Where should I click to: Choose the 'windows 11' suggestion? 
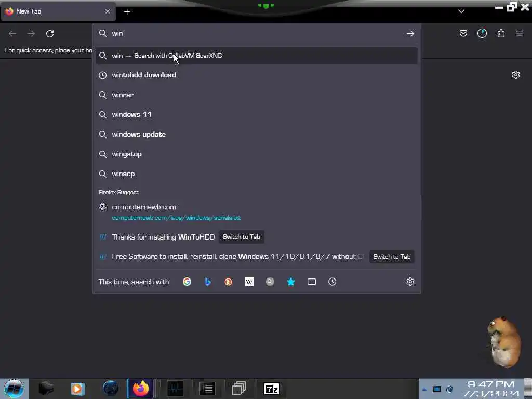click(x=257, y=115)
